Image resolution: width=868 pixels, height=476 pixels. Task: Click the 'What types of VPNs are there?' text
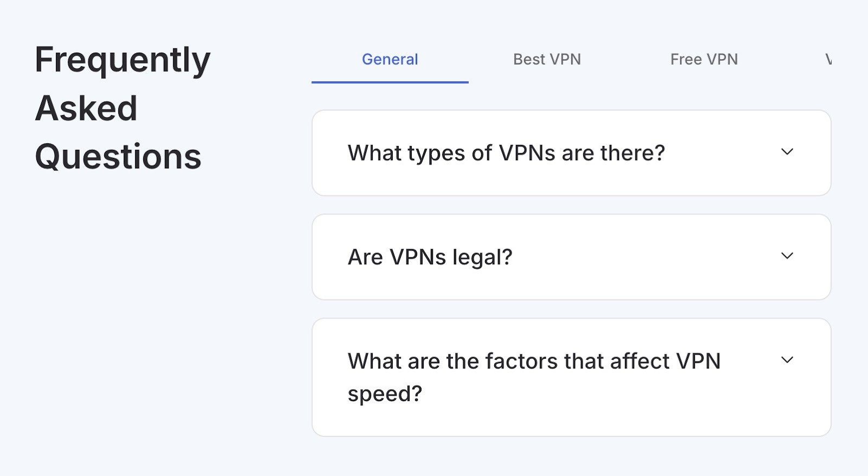click(506, 153)
